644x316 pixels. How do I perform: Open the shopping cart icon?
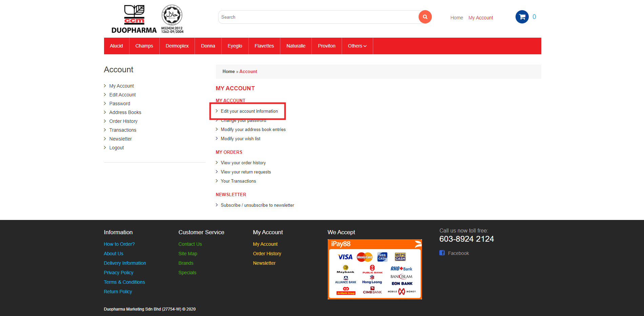tap(522, 17)
